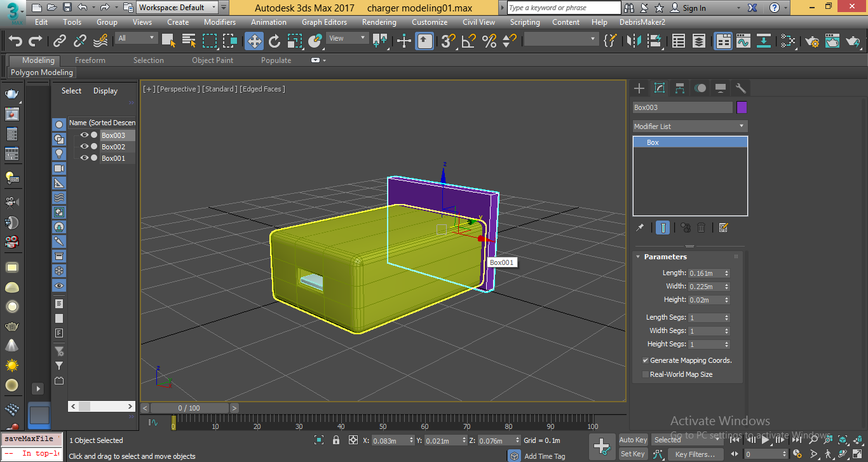The width and height of the screenshot is (868, 462).
Task: Toggle visibility eye of Box002
Action: pos(84,146)
